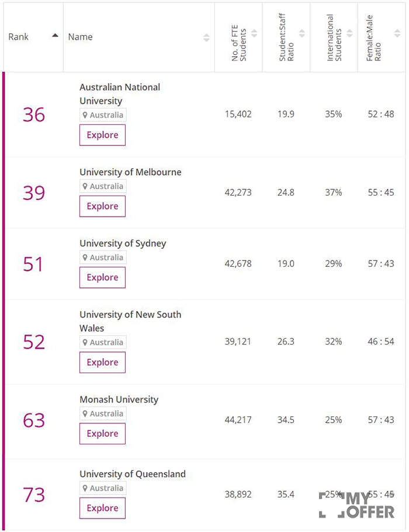Image resolution: width=409 pixels, height=532 pixels.
Task: Select the Name column header
Action: 80,36
